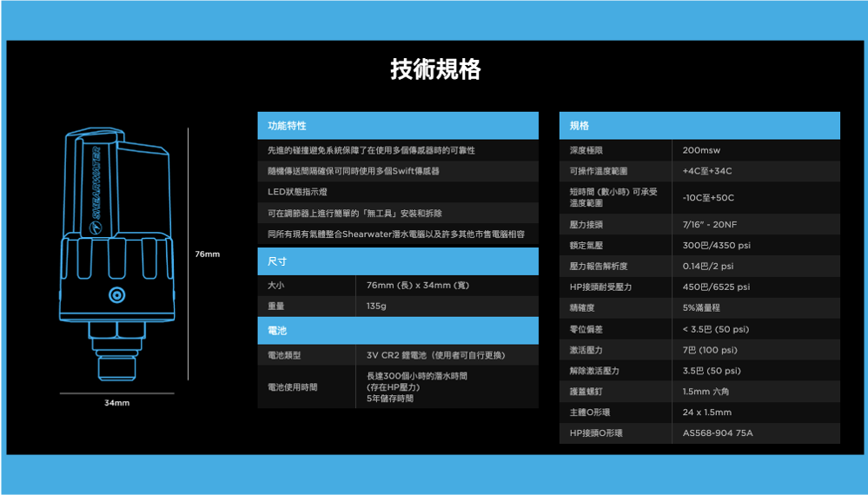
Task: Click the 電池使用時間 label
Action: 292,387
